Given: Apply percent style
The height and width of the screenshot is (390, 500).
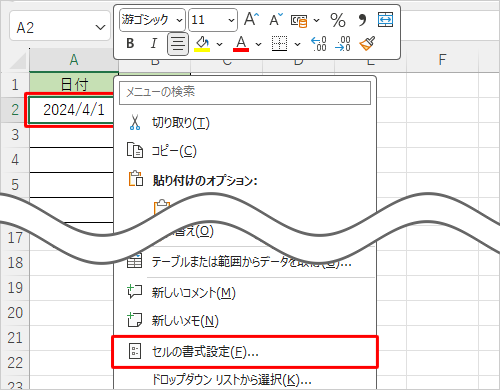Looking at the screenshot, I should [x=338, y=20].
